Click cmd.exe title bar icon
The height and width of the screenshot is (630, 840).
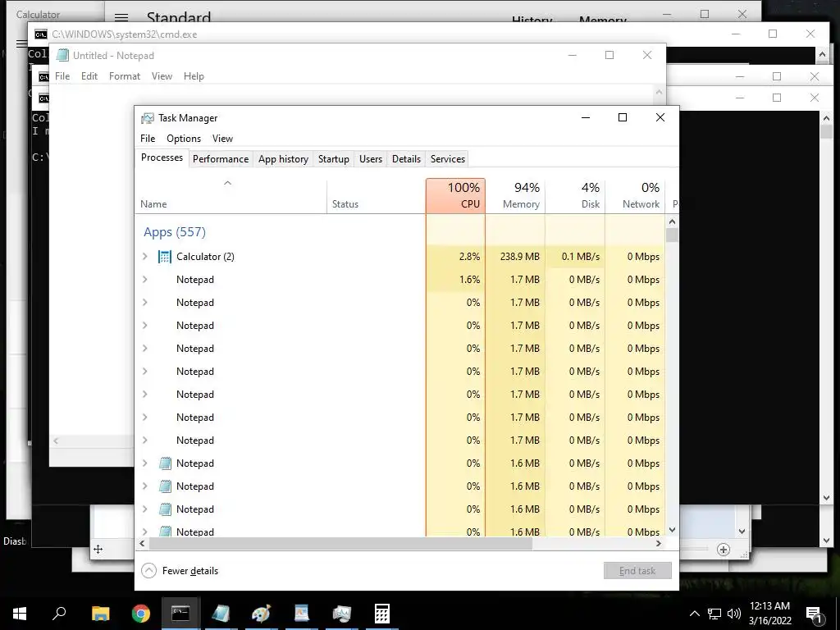coord(41,34)
